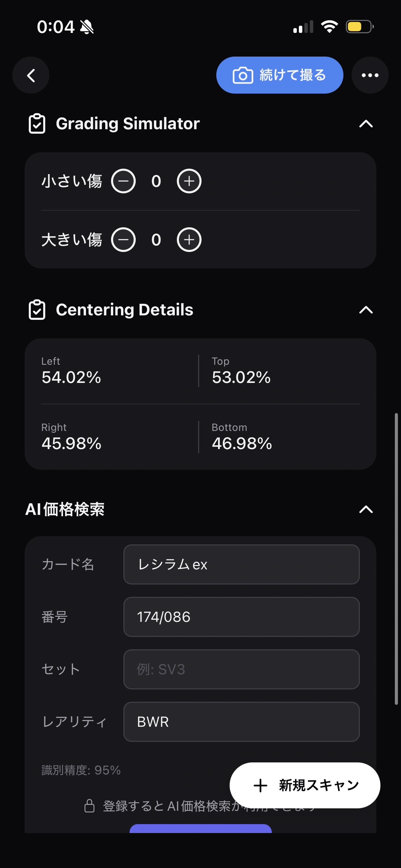Collapse the Grading Simulator section
Image resolution: width=401 pixels, height=868 pixels.
click(366, 124)
